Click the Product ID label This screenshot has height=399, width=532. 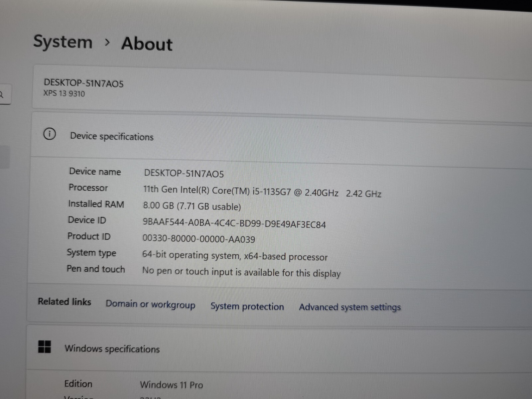pyautogui.click(x=89, y=236)
